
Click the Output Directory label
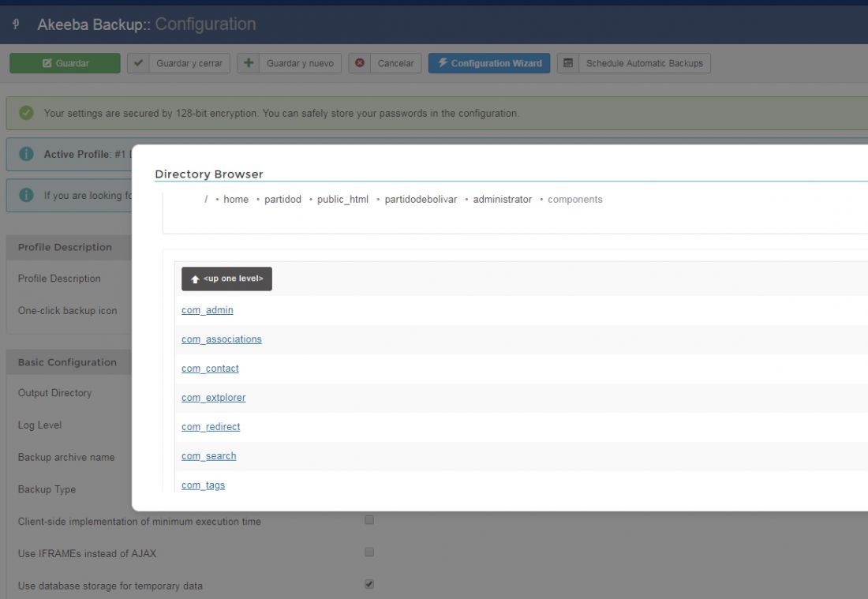54,393
